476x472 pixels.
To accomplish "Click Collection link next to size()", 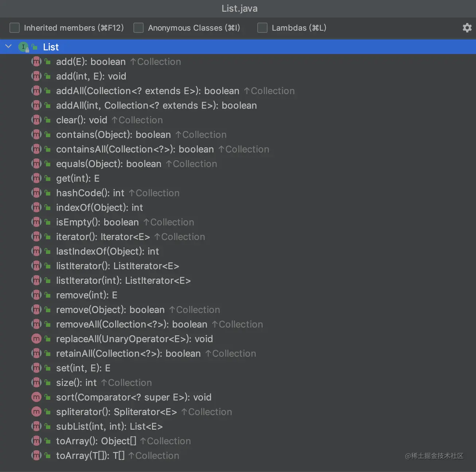I will [126, 383].
